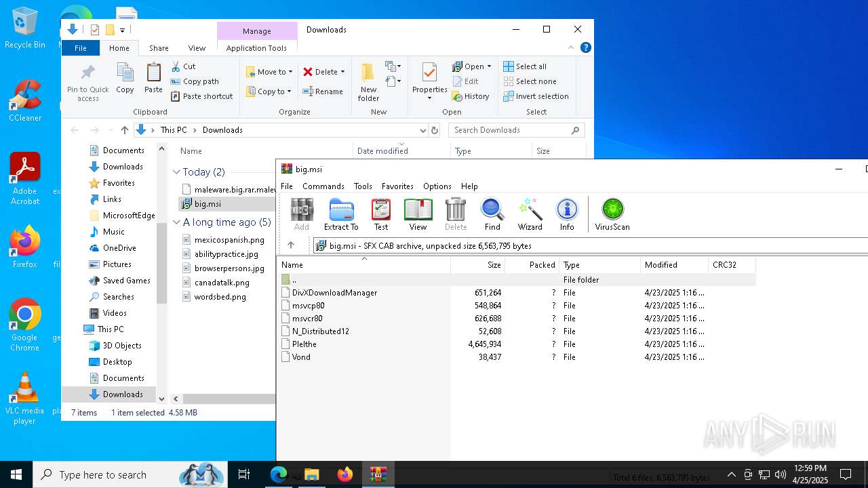Screen dimensions: 868x488
Task: Sort Explorer files by Date modified
Action: [401, 150]
